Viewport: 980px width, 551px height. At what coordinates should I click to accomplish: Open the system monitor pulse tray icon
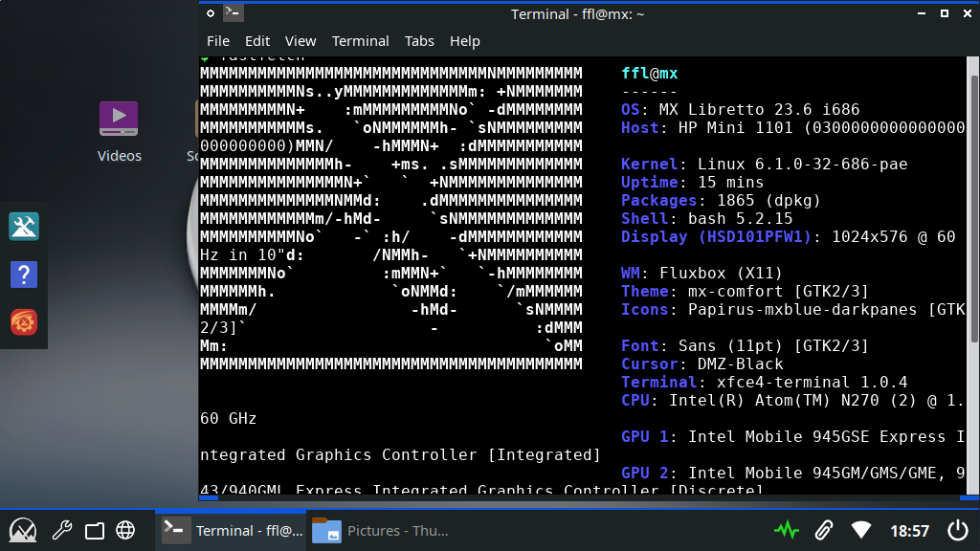pos(787,530)
